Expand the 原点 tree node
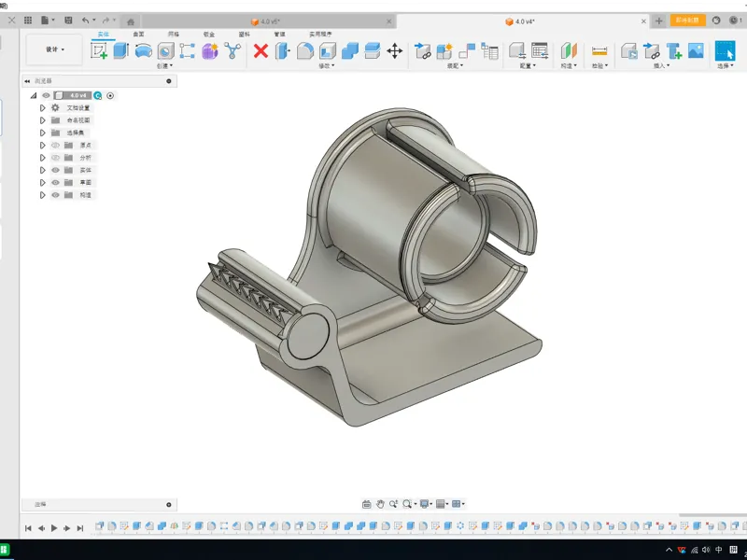Image resolution: width=747 pixels, height=560 pixels. 42,146
